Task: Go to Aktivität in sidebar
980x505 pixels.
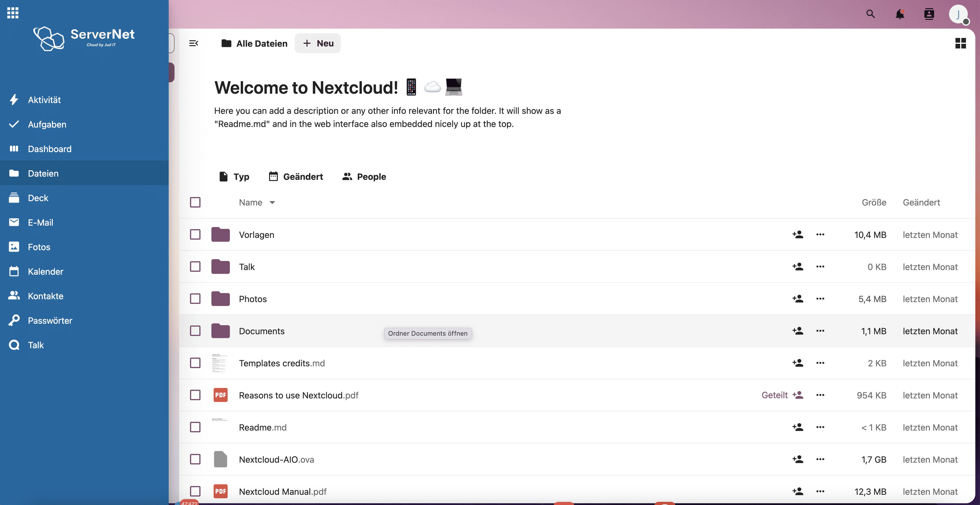Action: 84,100
